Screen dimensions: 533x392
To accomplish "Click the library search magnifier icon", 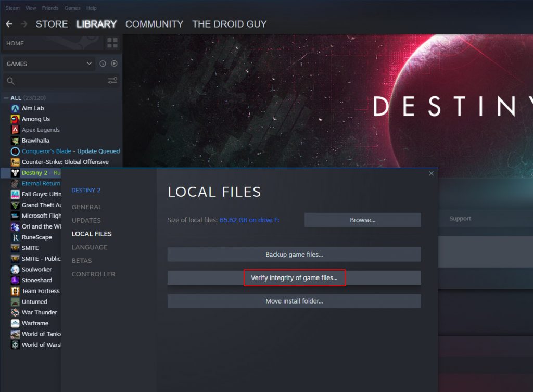I will [x=10, y=81].
